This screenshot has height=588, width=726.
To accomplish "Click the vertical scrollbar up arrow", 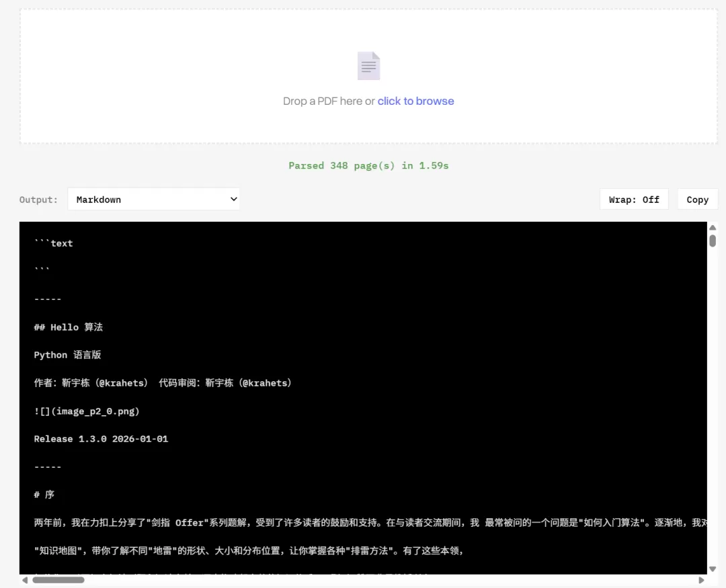I will 713,227.
